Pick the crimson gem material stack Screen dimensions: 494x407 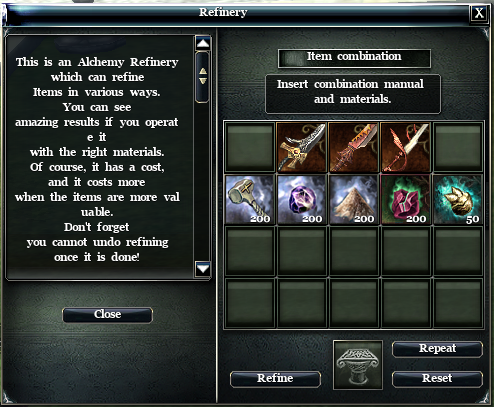[406, 199]
